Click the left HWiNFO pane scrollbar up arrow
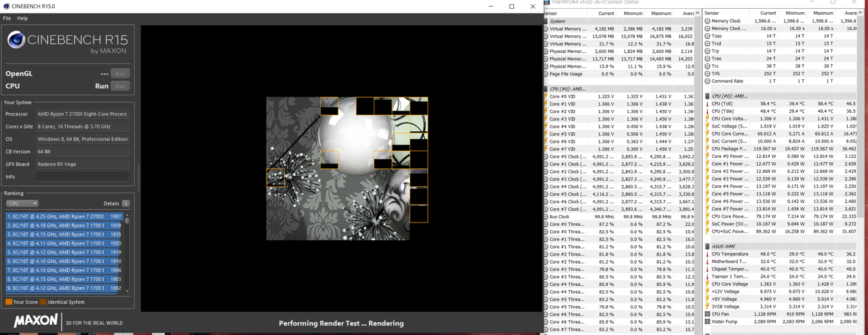Image resolution: width=868 pixels, height=335 pixels. tap(697, 13)
